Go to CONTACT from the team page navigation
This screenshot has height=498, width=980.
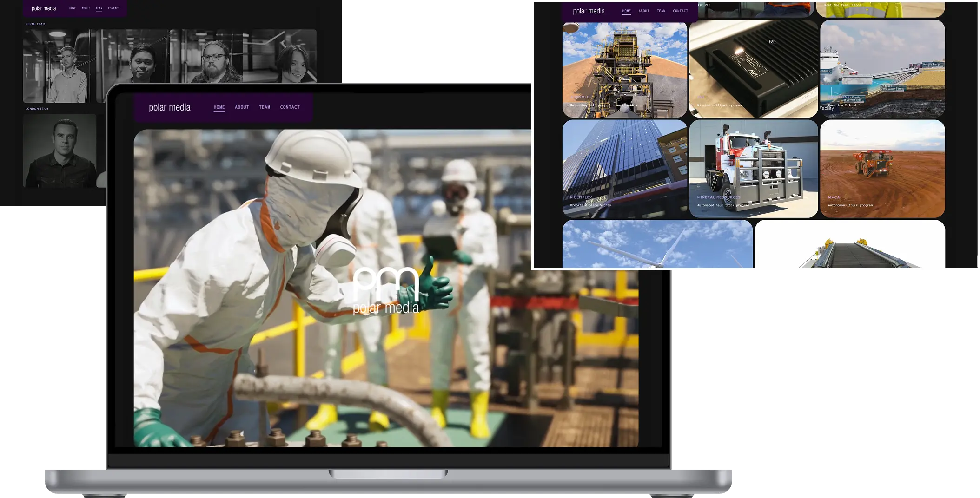[x=114, y=8]
